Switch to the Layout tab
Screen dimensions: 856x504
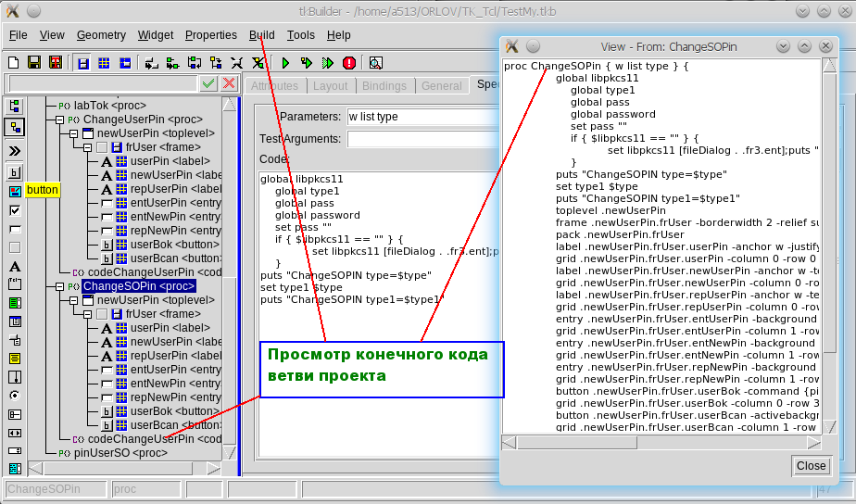coord(330,86)
